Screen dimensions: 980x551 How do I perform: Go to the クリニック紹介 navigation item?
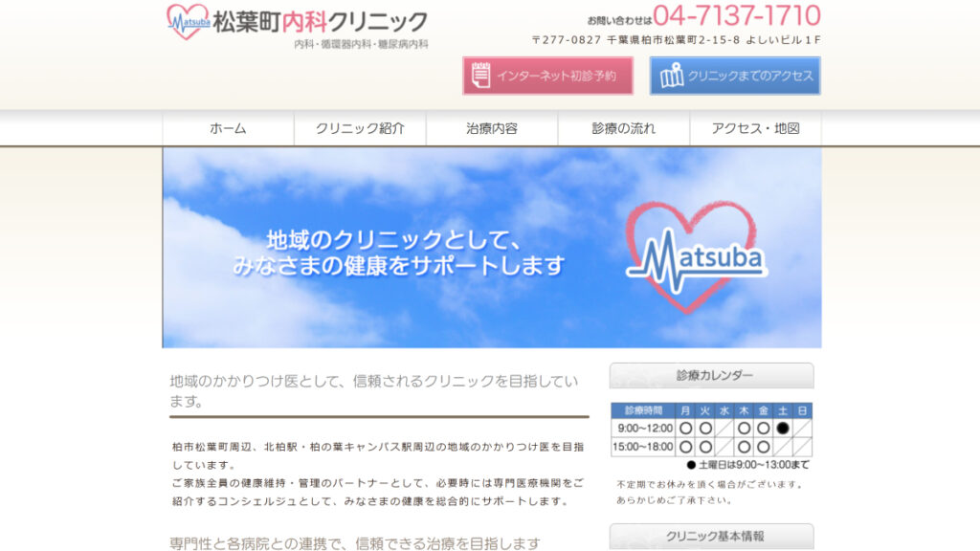[360, 128]
